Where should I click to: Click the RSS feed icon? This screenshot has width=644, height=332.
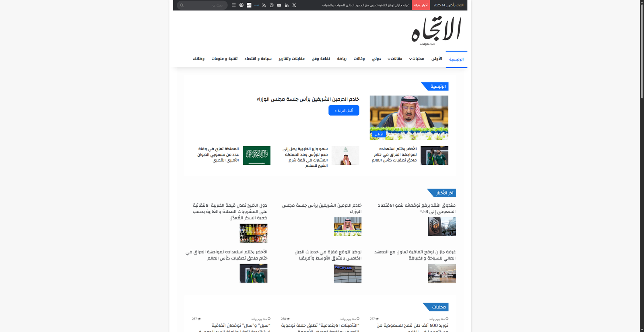264,5
